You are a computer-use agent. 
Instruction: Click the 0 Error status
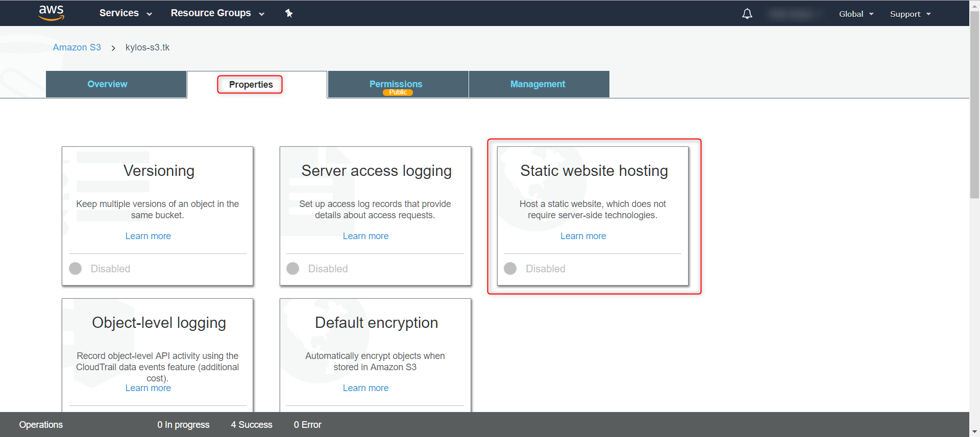click(x=308, y=425)
